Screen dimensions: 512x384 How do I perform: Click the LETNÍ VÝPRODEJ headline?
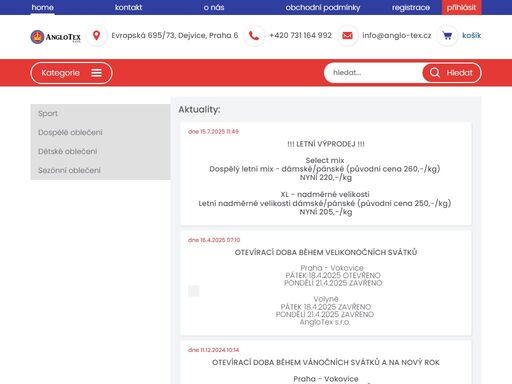[326, 144]
